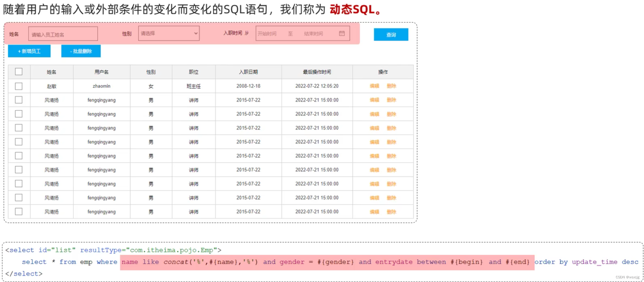Click the 姓名 column header
644x282 pixels.
52,72
